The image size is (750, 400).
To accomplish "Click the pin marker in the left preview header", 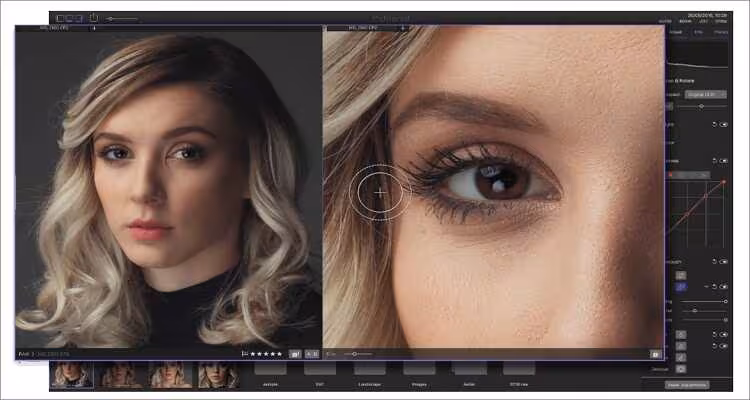I will (94, 28).
